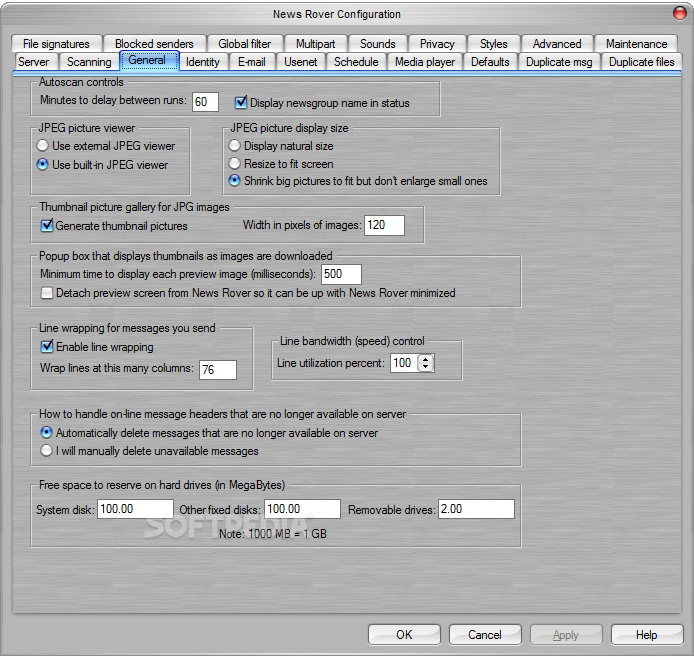The height and width of the screenshot is (656, 694).
Task: Open the Maintenance tab
Action: pyautogui.click(x=636, y=44)
